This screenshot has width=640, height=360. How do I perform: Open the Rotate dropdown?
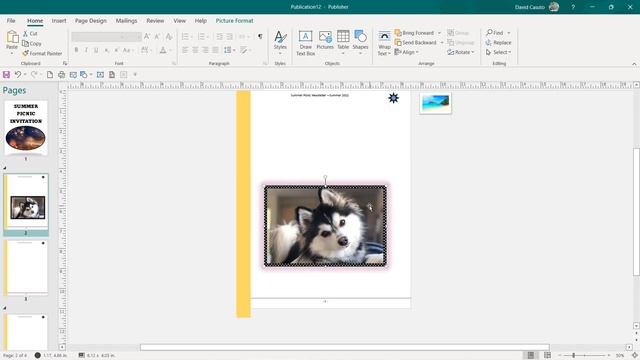[x=461, y=52]
